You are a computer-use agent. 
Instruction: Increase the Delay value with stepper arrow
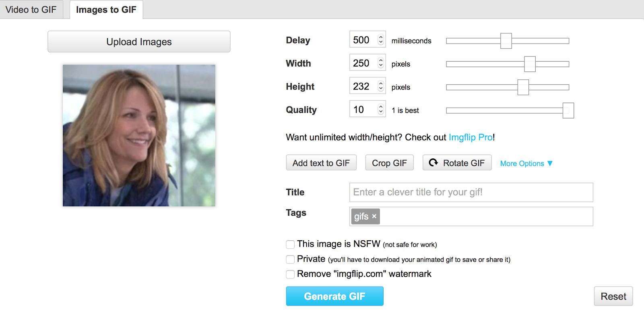pos(381,37)
